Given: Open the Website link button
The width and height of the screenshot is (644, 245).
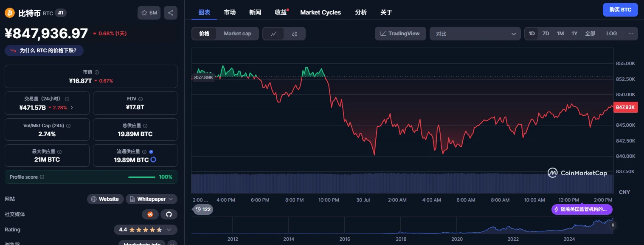Looking at the screenshot, I should click(105, 199).
